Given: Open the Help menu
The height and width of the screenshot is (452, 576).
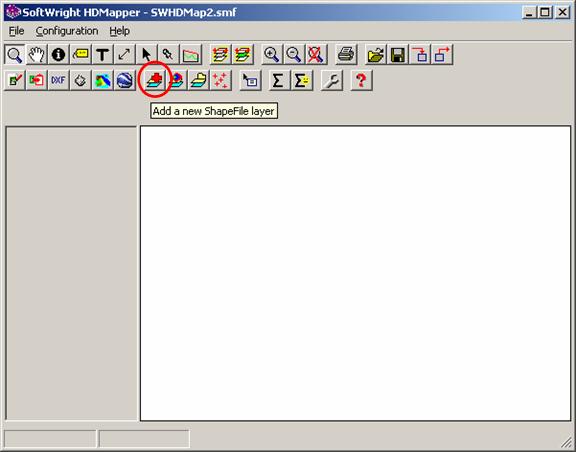Looking at the screenshot, I should coord(119,31).
